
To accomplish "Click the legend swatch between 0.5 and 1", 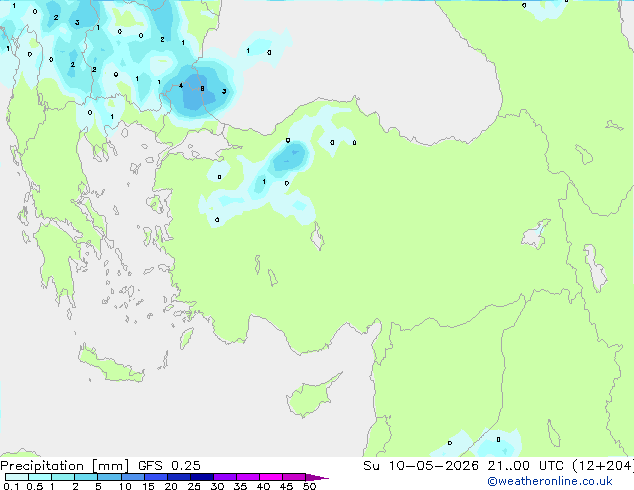I will [x=40, y=477].
